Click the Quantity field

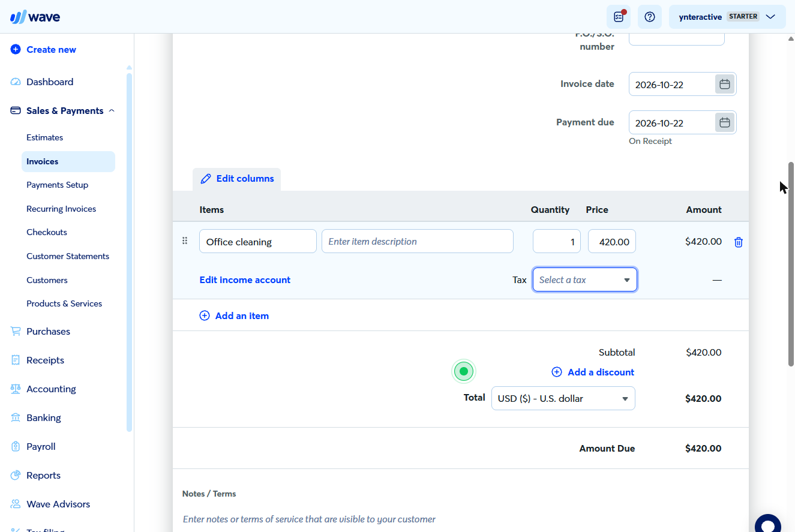(x=557, y=241)
